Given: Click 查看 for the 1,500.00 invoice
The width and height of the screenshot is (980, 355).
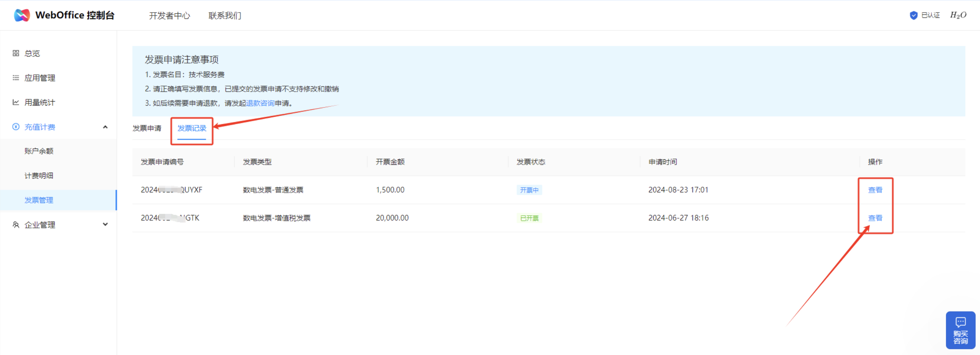Looking at the screenshot, I should point(875,190).
